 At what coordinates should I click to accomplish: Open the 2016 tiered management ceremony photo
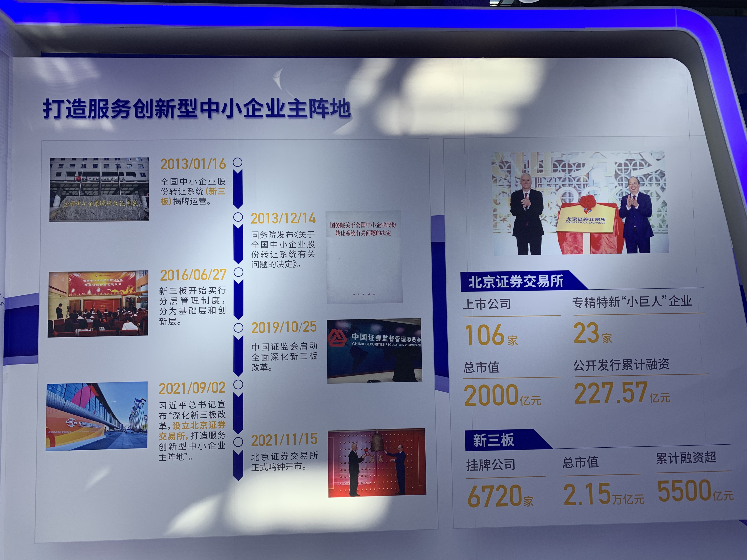[x=98, y=304]
